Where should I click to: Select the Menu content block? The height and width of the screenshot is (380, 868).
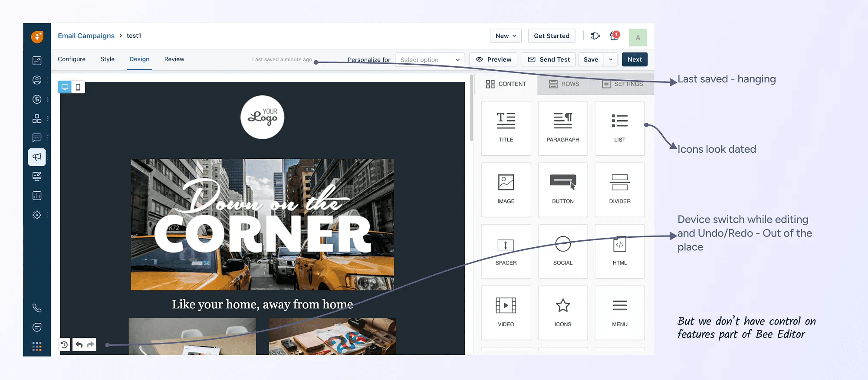[620, 313]
